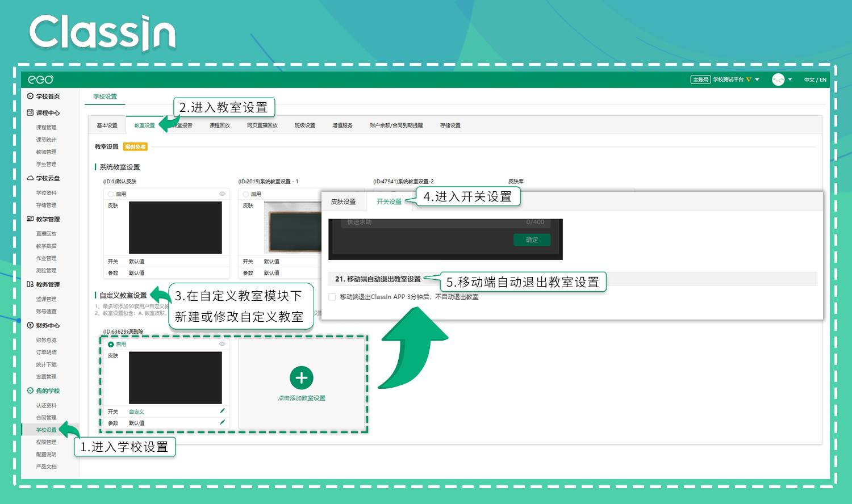Screen dimensions: 852x504
Task: Toggle eye preview icon on 课删除 card
Action: pos(222,344)
